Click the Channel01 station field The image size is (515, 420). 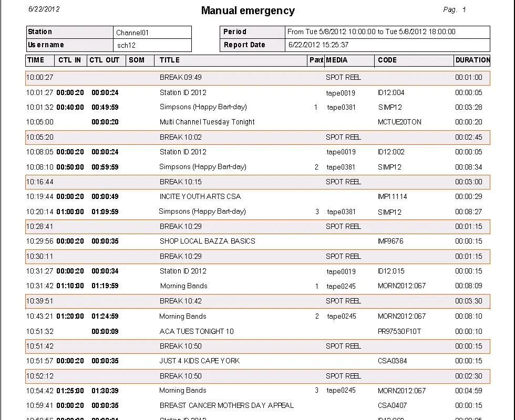pos(152,33)
